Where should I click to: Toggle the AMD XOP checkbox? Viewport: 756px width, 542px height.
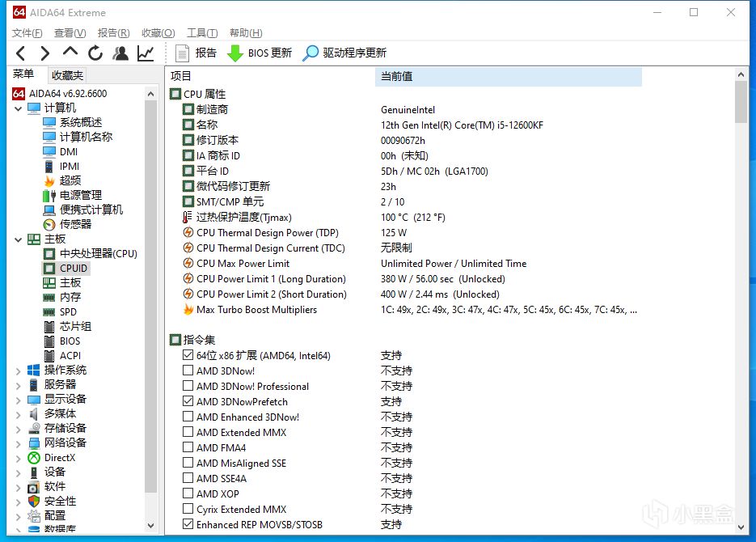click(188, 493)
